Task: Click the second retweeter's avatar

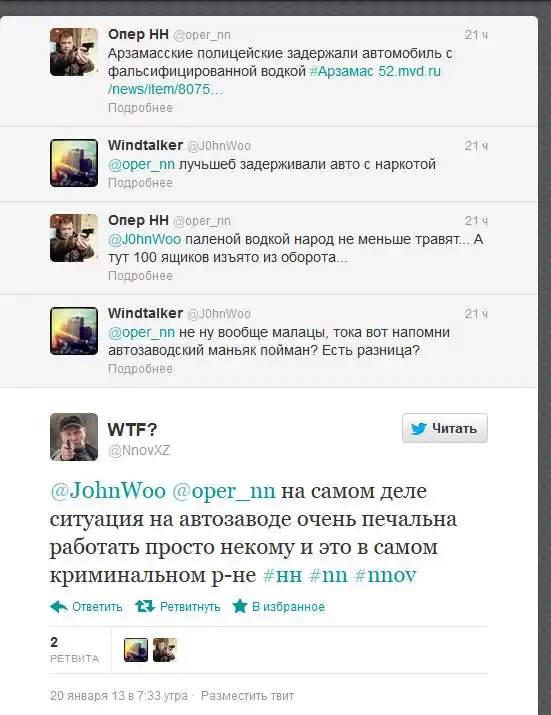Action: [x=165, y=650]
